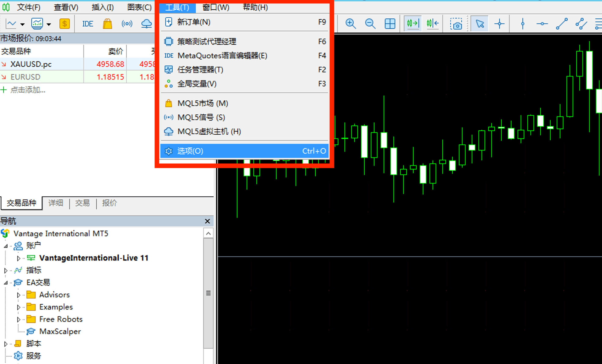Toggle chart auto-scroll to latest bar
Viewport: 602px width, 364px height.
click(x=413, y=24)
